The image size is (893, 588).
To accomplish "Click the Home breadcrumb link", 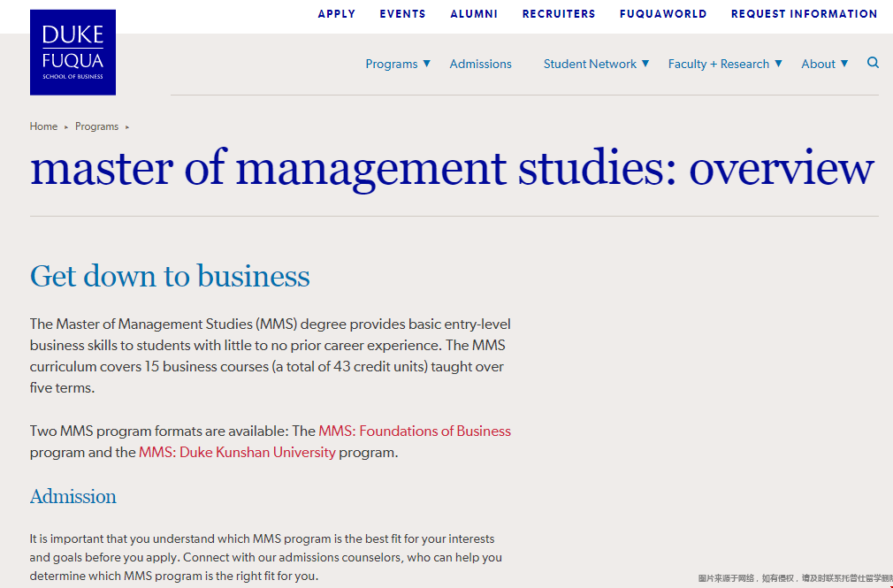I will click(44, 126).
